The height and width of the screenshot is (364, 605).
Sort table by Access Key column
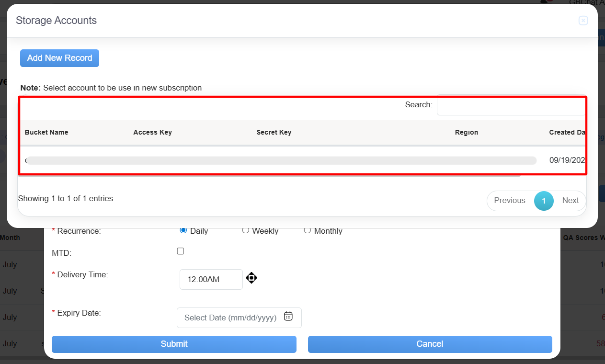pos(152,132)
